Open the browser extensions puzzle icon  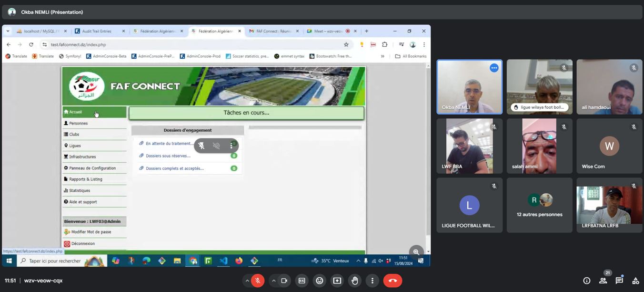[x=385, y=45]
